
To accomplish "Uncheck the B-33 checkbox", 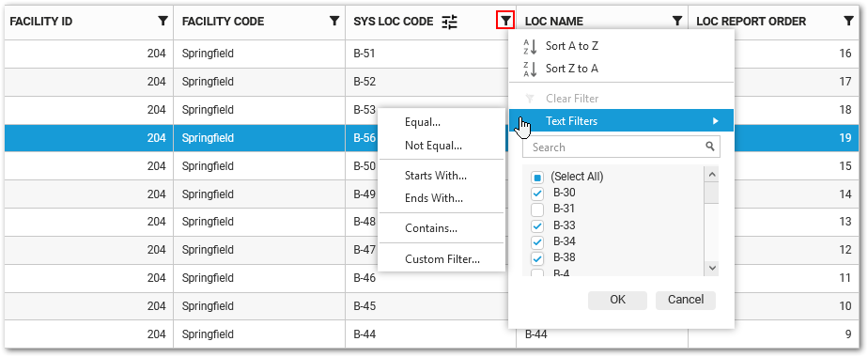I will [537, 225].
